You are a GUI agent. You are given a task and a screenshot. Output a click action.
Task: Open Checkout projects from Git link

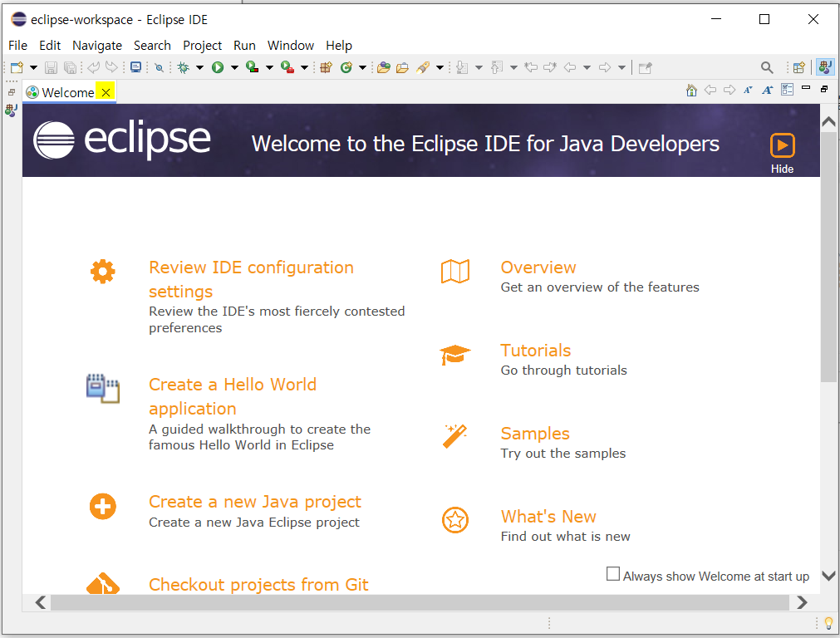coord(258,584)
